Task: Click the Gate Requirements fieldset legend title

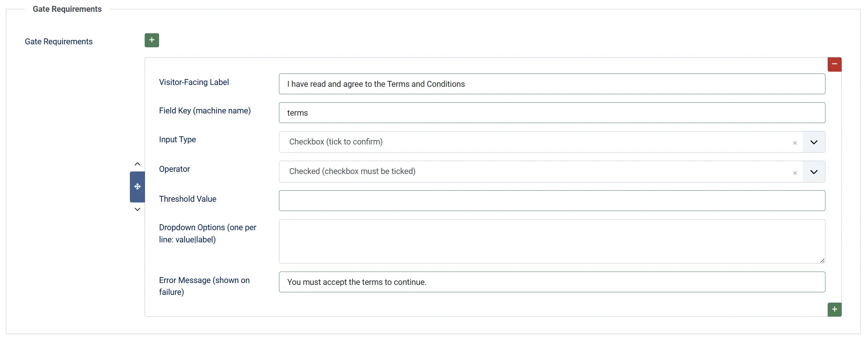Action: click(x=67, y=9)
